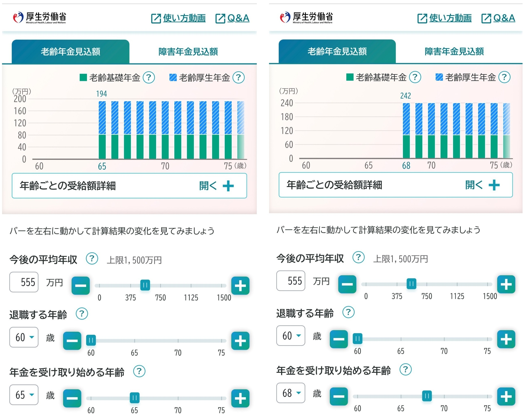Viewport: 524px width, 420px height.
Task: Decrease average income with minus, left panel
Action: [x=80, y=286]
